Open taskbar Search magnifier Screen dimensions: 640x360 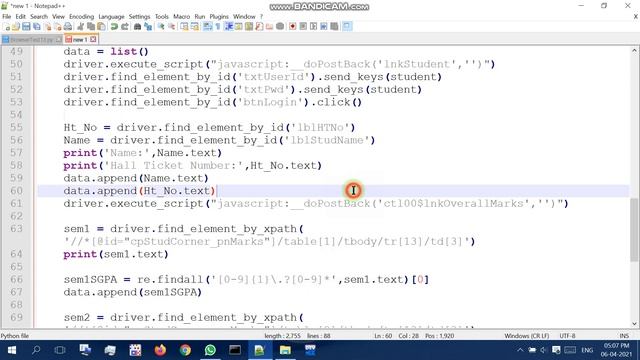pyautogui.click(x=36, y=350)
